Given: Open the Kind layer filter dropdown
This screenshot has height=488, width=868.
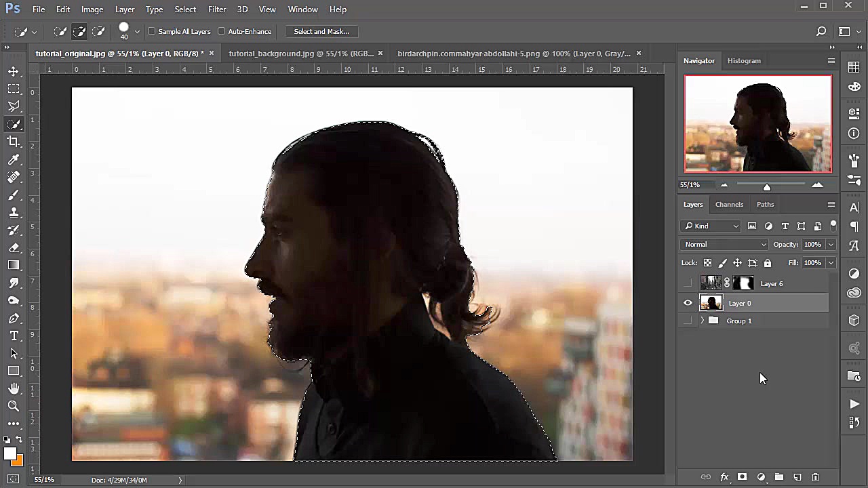Looking at the screenshot, I should [711, 226].
